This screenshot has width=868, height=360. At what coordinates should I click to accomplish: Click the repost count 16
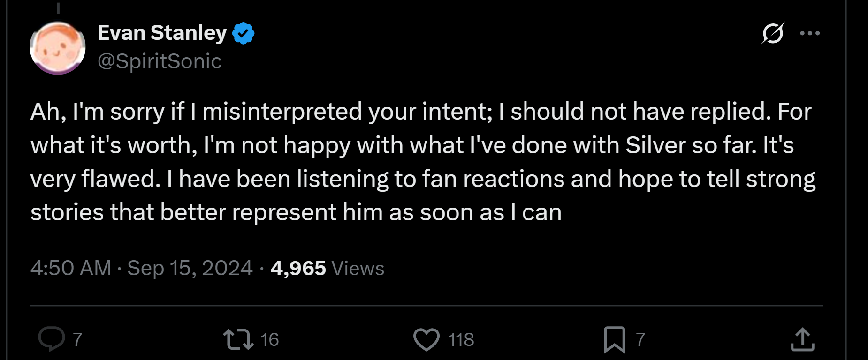(270, 339)
